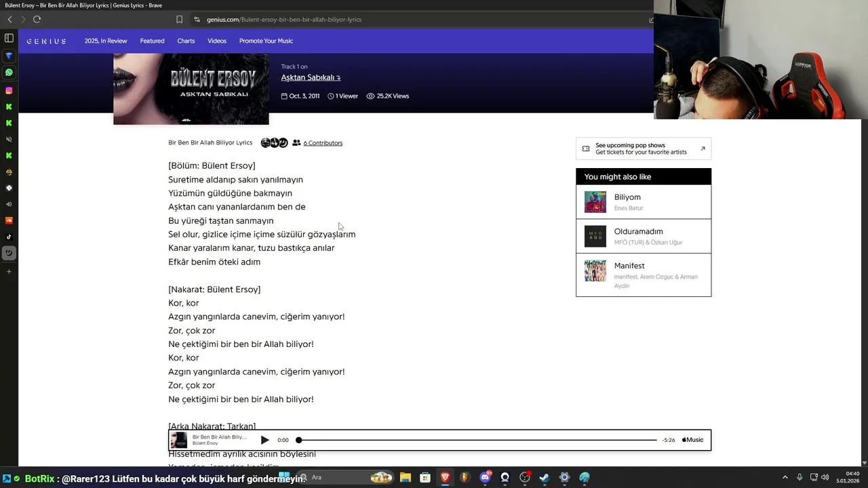Open File Explorer from the taskbar

pos(406,477)
